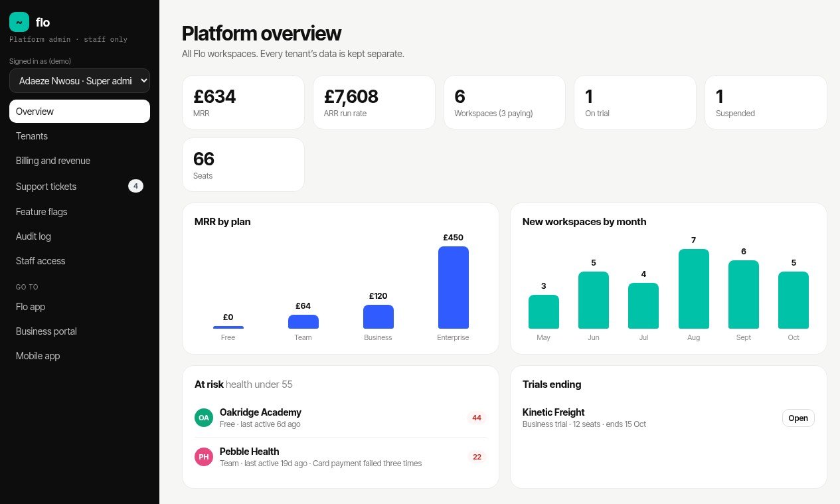
Task: Click the Kinetic Freight trial name
Action: click(x=554, y=412)
